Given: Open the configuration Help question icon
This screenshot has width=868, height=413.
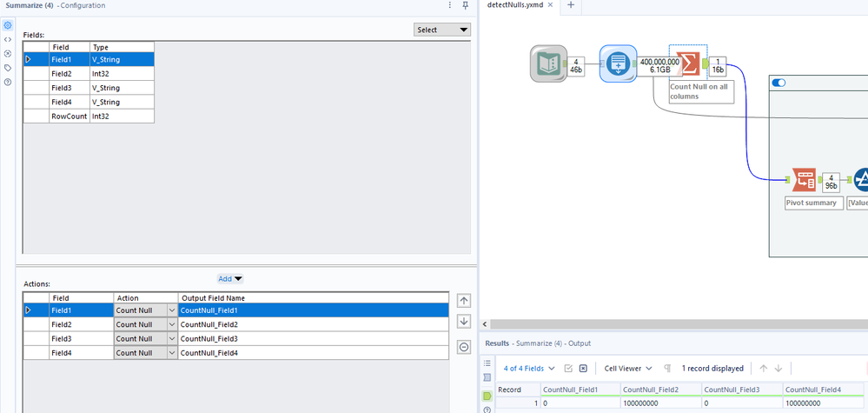Looking at the screenshot, I should coord(8,82).
